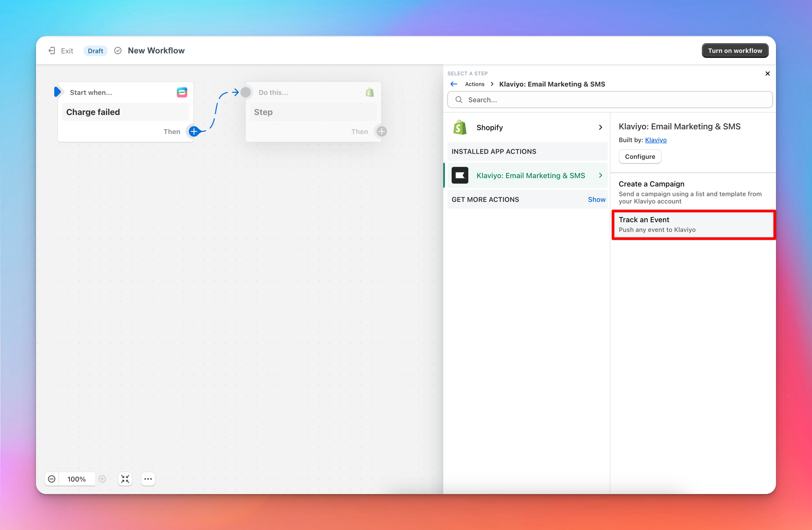Turn on workflow button
This screenshot has width=812, height=530.
pyautogui.click(x=735, y=51)
